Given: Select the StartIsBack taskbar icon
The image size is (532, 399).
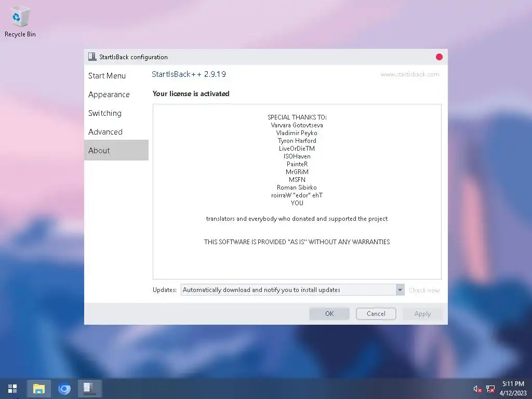Looking at the screenshot, I should point(89,389).
